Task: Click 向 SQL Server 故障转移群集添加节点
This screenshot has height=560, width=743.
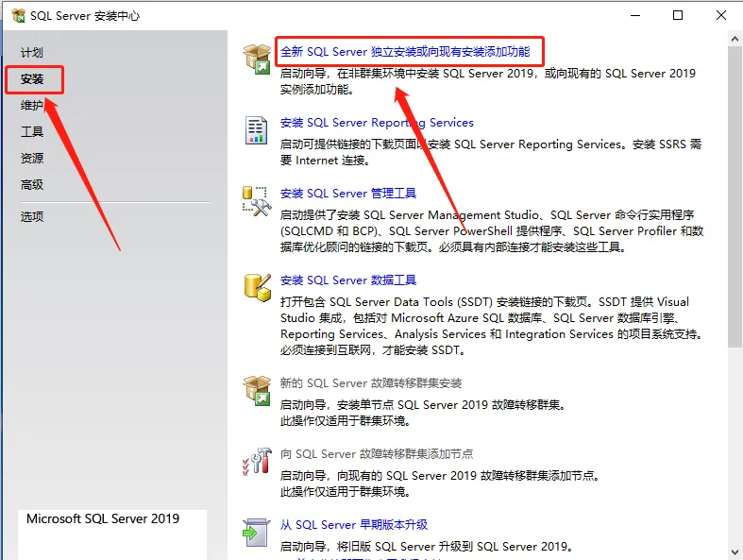Action: point(377,454)
